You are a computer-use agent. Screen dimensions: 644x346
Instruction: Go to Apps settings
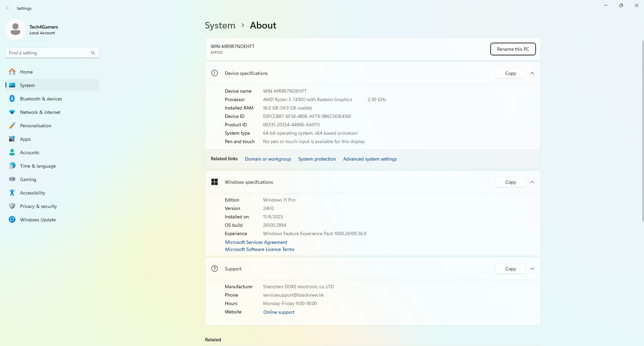tap(26, 139)
